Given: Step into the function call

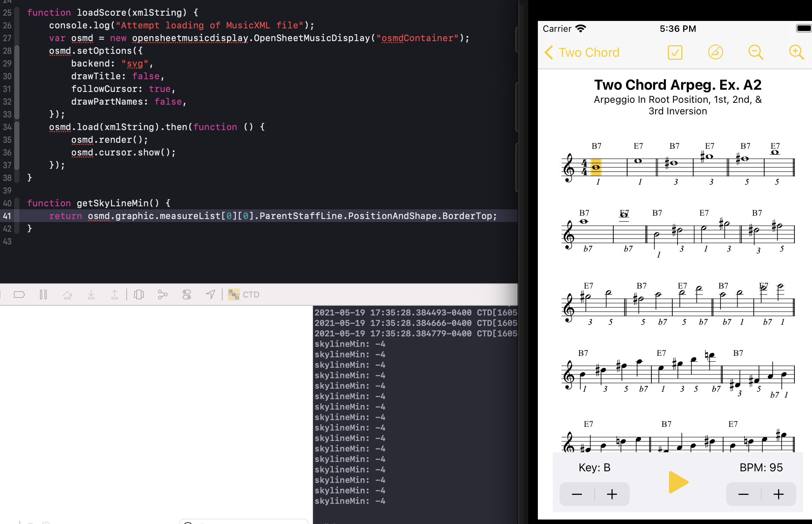Looking at the screenshot, I should pyautogui.click(x=91, y=295).
